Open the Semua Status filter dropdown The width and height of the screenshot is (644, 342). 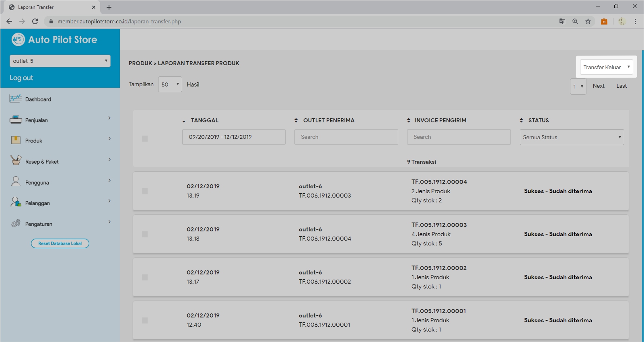(571, 137)
